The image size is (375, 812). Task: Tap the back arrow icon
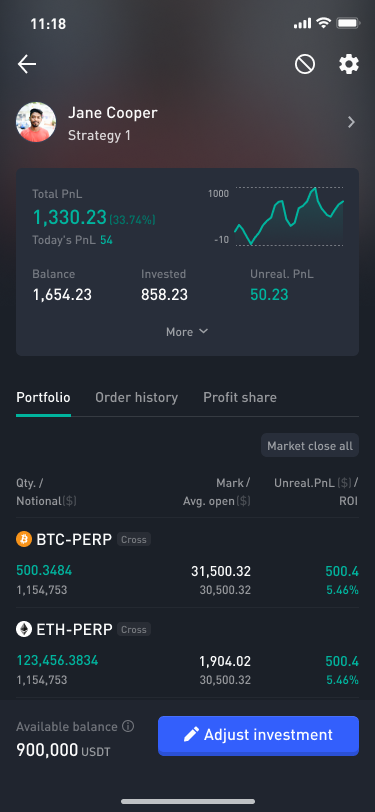click(x=27, y=64)
